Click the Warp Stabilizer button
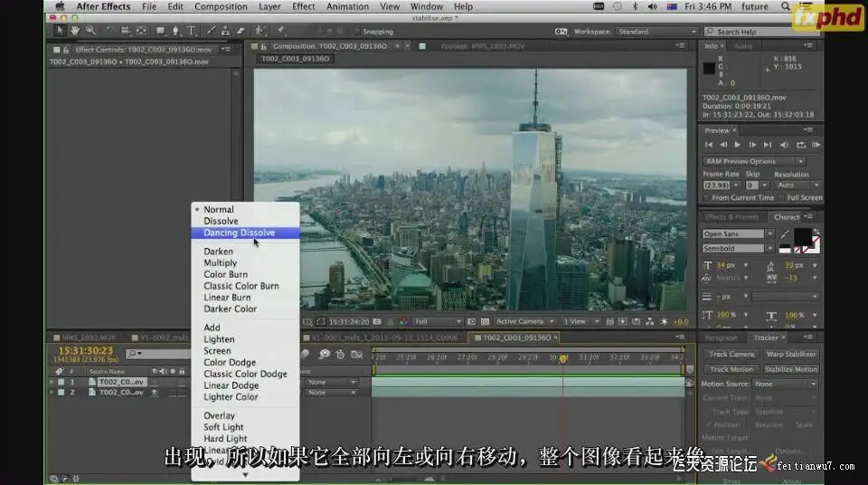The image size is (868, 485). click(x=791, y=354)
